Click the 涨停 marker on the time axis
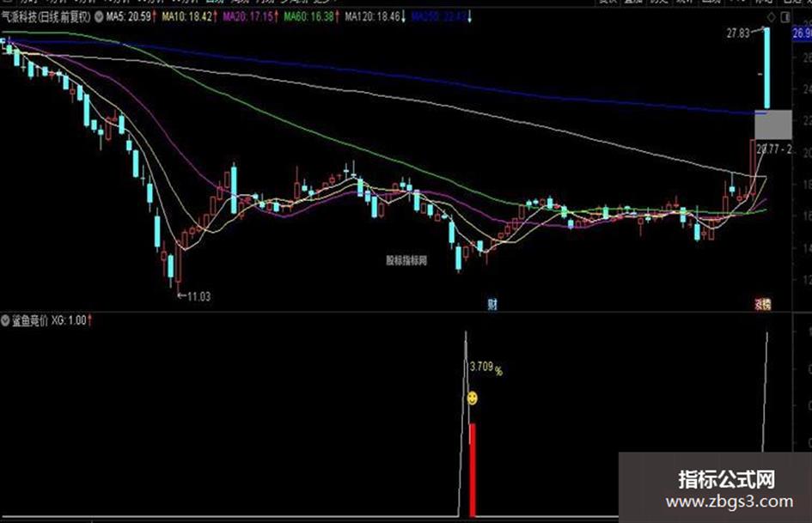812x523 pixels. coord(762,305)
